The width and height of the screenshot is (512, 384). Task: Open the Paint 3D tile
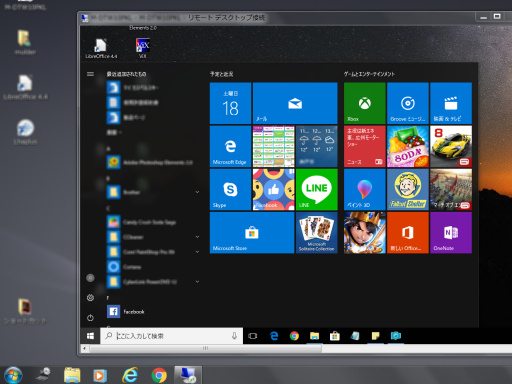pos(365,189)
